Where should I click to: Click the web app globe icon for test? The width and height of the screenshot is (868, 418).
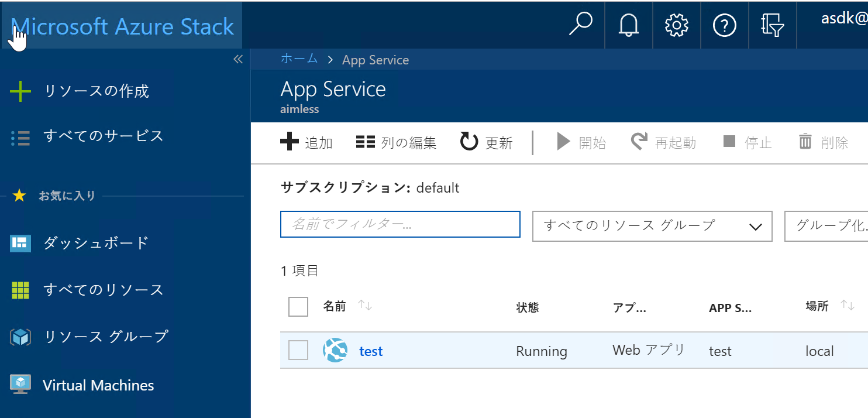[x=335, y=350]
